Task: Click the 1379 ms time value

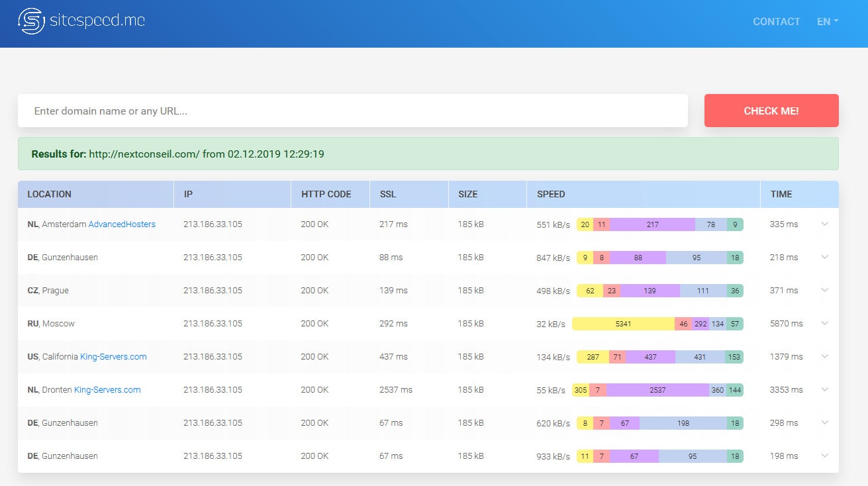Action: [786, 357]
